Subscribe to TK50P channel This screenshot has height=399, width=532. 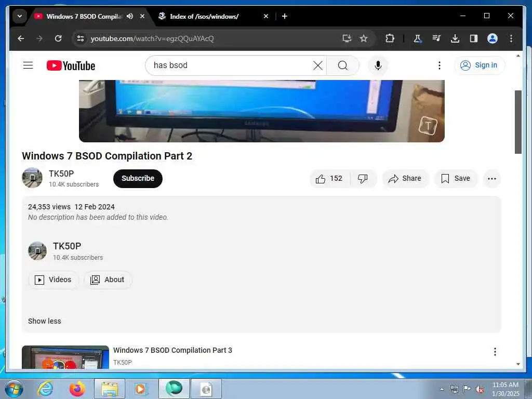138,179
